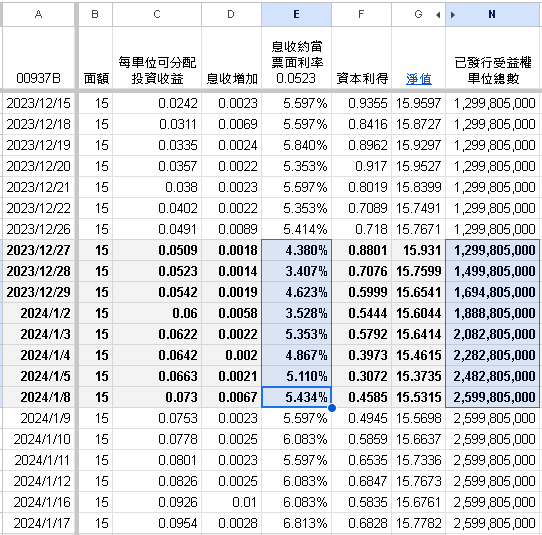
Task: Click the 每單位可分配投資收益 header cell
Action: (x=157, y=59)
